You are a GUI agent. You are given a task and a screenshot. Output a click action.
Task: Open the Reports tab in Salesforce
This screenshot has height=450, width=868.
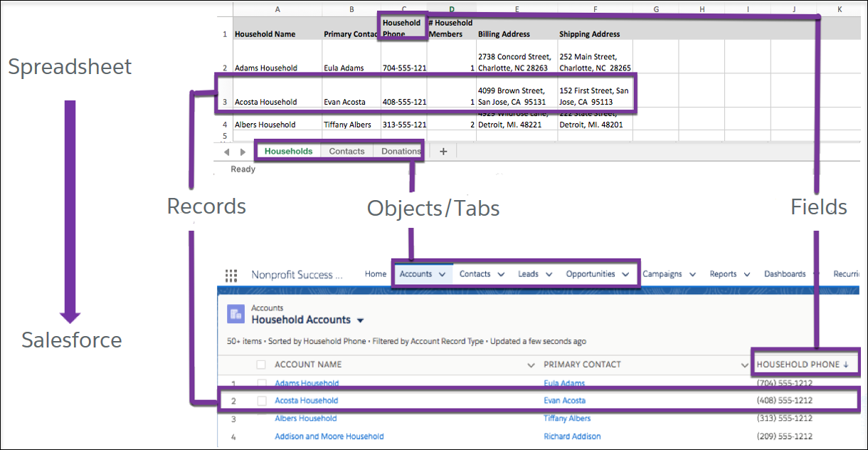point(723,274)
